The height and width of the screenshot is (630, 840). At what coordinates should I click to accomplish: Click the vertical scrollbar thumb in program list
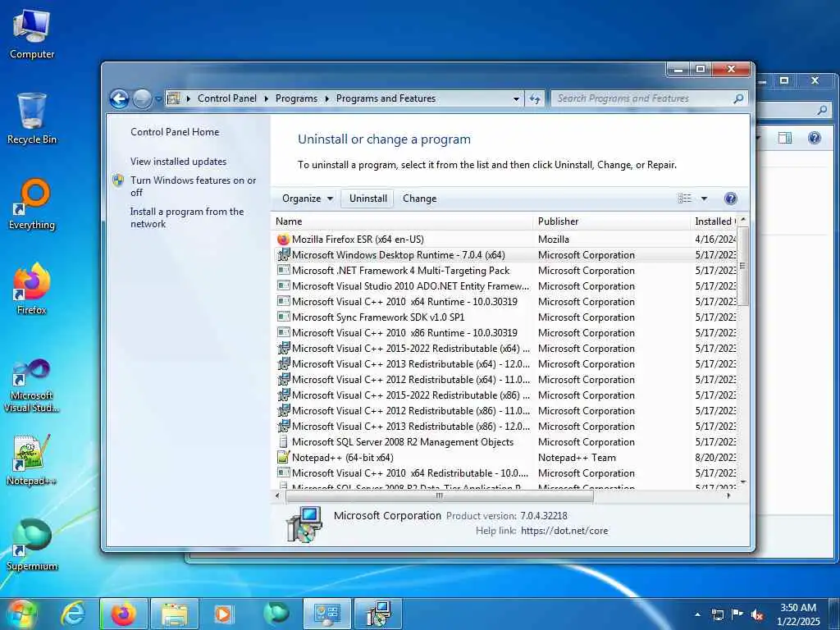[742, 266]
